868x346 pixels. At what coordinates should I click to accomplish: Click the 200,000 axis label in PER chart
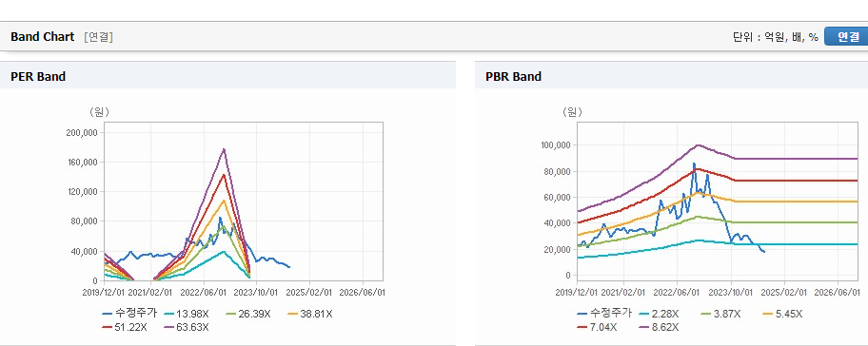click(x=82, y=133)
